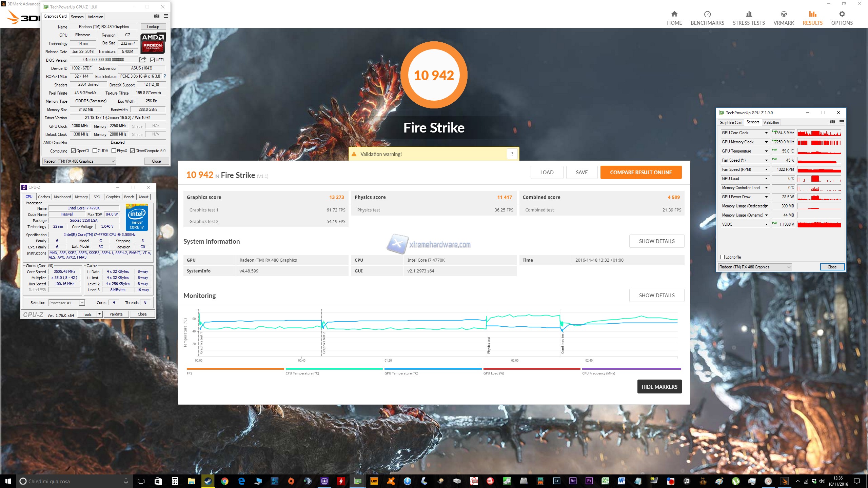Open the Stress Tests bar chart icon
The height and width of the screenshot is (488, 868).
pyautogui.click(x=749, y=14)
